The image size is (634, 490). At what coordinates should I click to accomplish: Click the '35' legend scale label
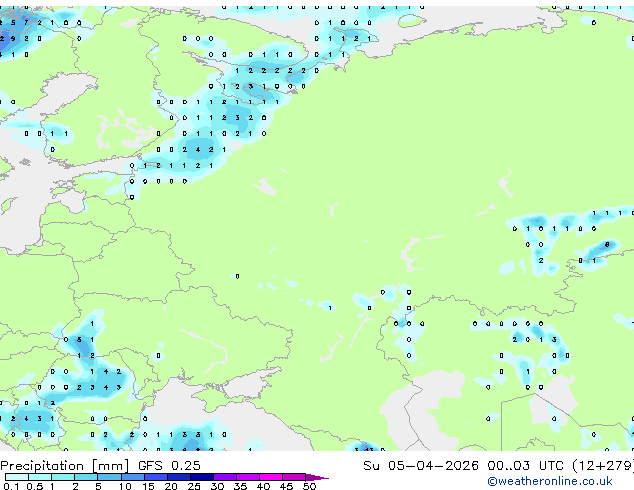(240, 486)
